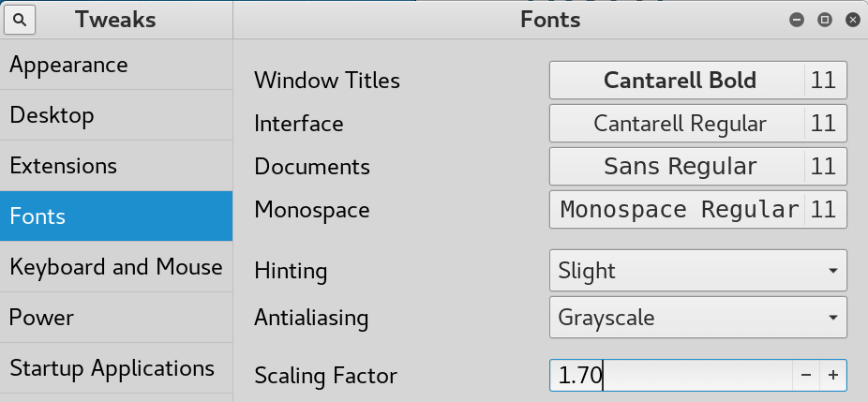This screenshot has height=402, width=868.
Task: Minimize the Tweaks window
Action: (797, 20)
